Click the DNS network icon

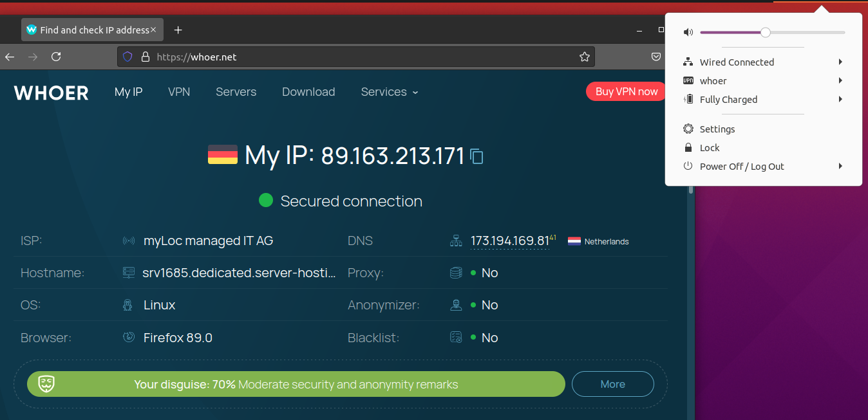click(x=456, y=241)
